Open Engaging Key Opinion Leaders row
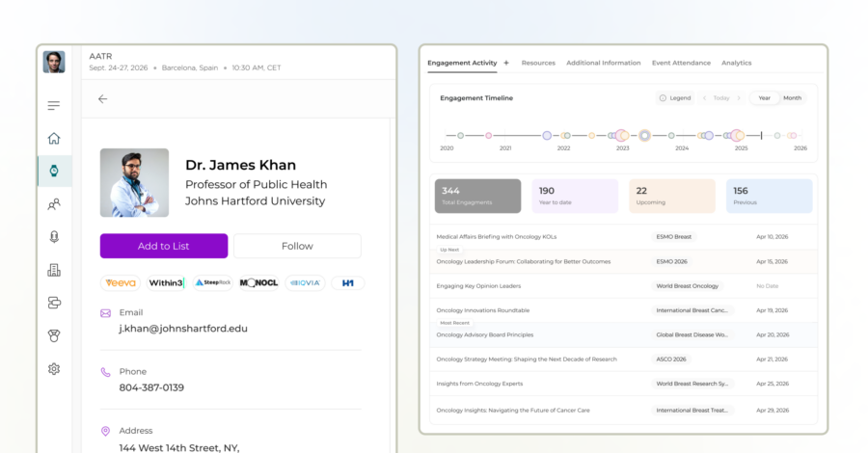Image resolution: width=868 pixels, height=453 pixels. 623,286
